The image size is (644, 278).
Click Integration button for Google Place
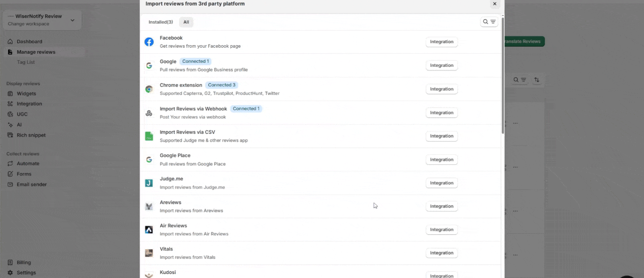coord(441,160)
